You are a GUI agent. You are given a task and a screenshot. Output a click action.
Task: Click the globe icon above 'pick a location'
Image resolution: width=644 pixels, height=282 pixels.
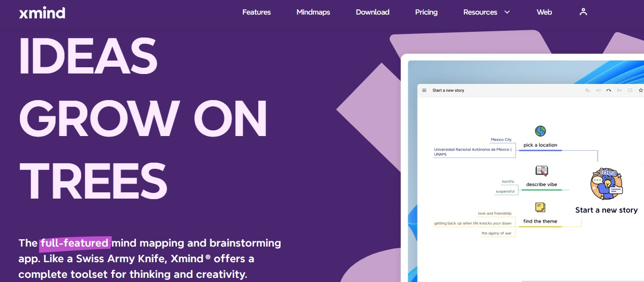(x=540, y=131)
